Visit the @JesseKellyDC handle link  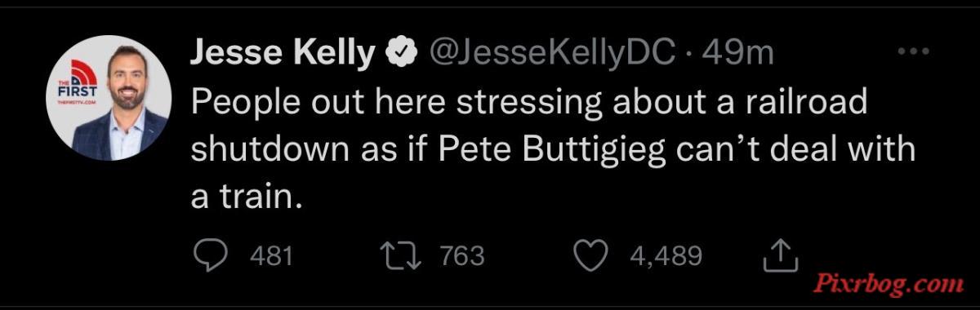[x=547, y=54]
